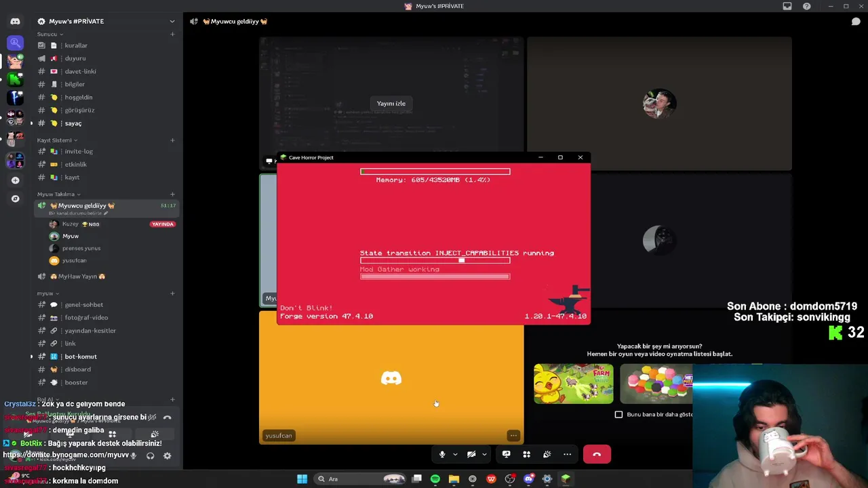This screenshot has width=868, height=488.
Task: Click the taskbar search box Ara
Action: coord(363,479)
